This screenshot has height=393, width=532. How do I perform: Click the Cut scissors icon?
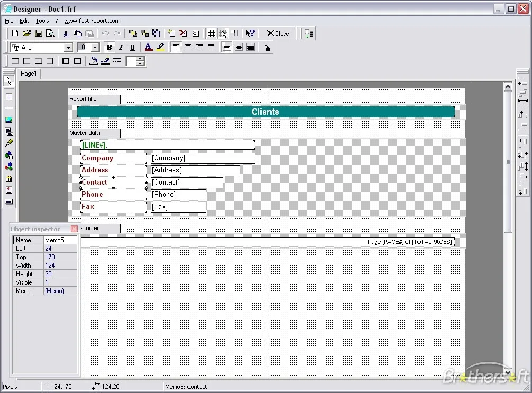click(66, 33)
